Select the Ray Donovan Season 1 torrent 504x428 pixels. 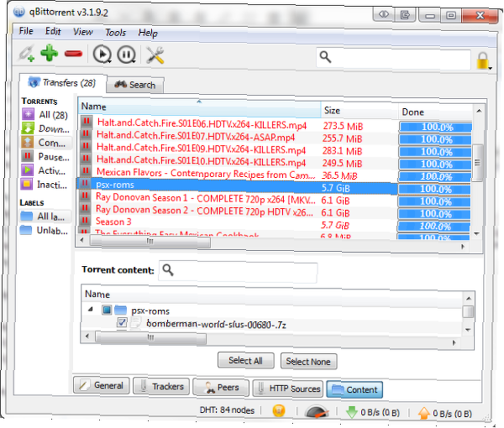point(205,198)
